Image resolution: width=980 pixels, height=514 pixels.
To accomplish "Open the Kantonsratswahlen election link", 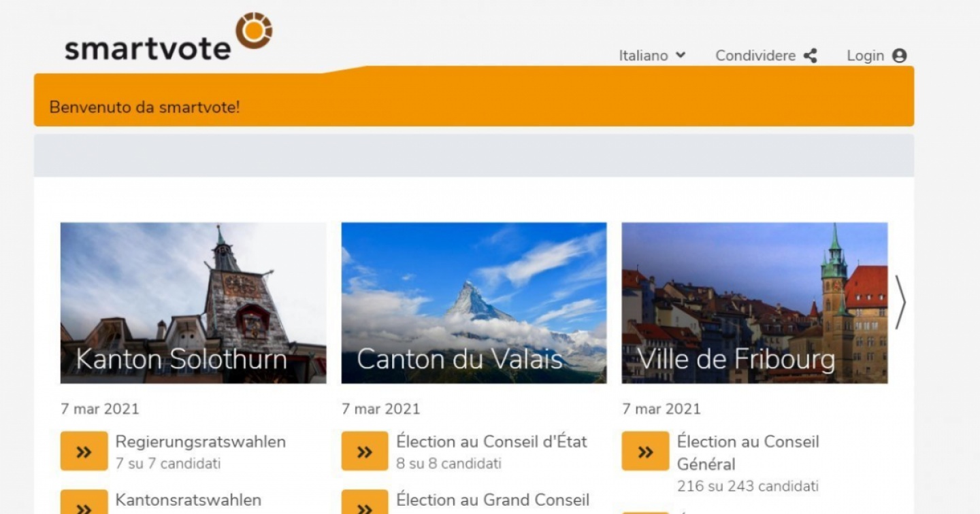I will coord(188,500).
